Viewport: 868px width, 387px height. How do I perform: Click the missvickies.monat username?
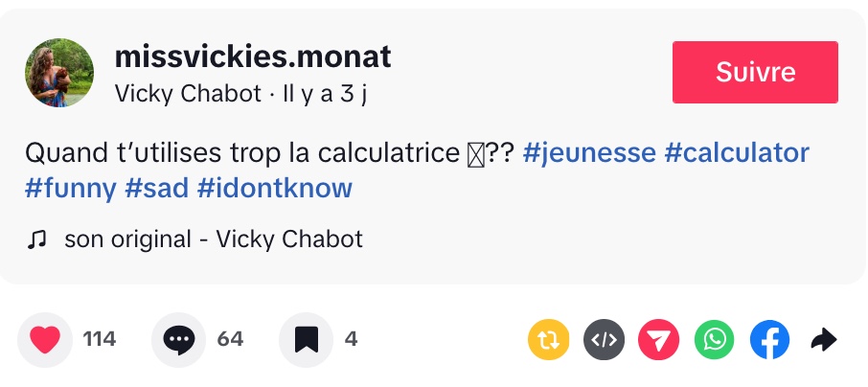click(253, 57)
